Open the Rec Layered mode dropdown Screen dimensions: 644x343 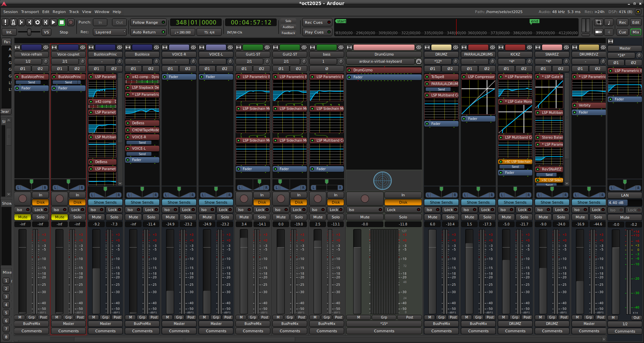(x=110, y=32)
